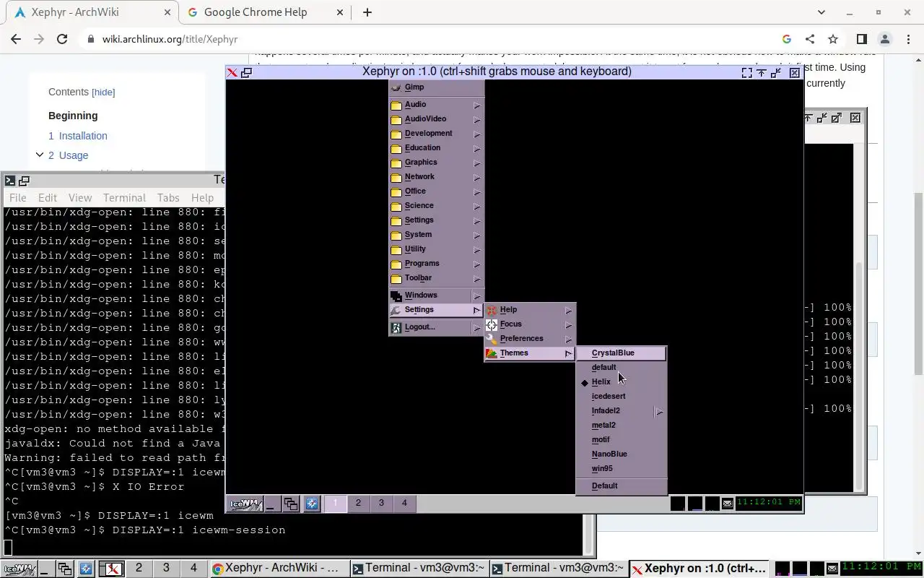Click the Themes icon in submenu
The width and height of the screenshot is (924, 578).
click(492, 353)
